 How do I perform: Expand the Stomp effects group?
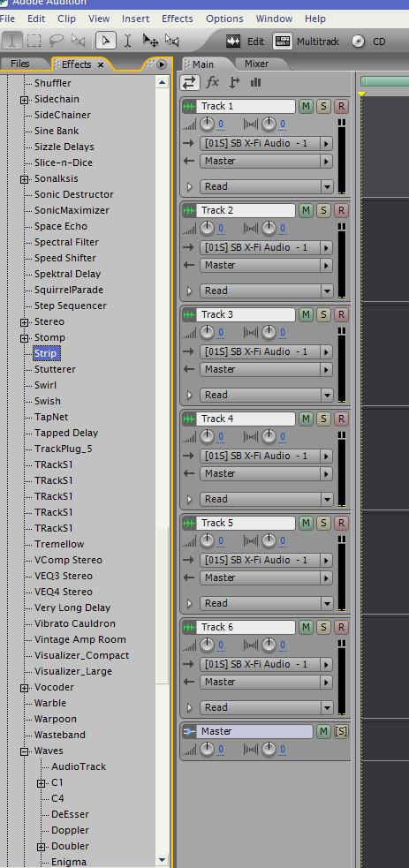pyautogui.click(x=25, y=338)
